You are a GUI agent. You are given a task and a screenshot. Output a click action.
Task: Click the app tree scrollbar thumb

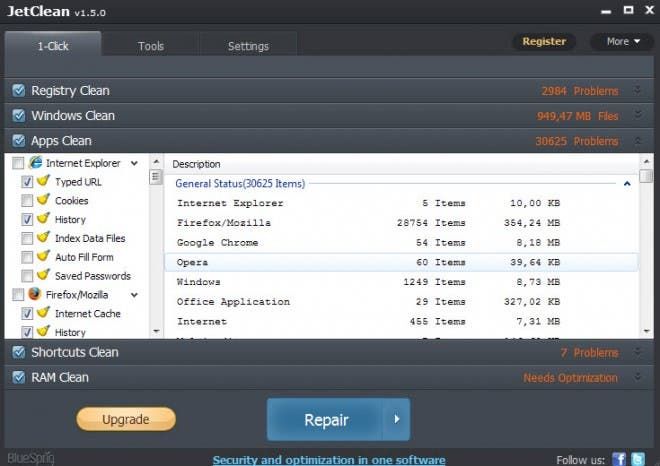[155, 177]
